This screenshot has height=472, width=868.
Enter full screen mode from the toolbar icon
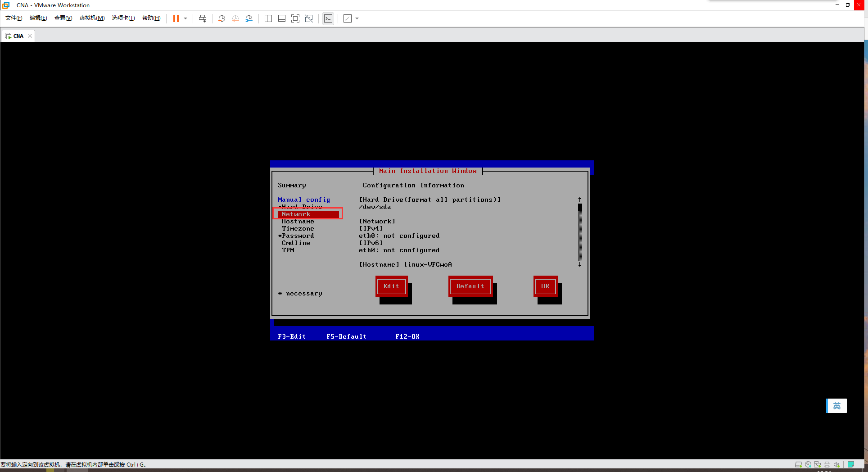point(295,18)
